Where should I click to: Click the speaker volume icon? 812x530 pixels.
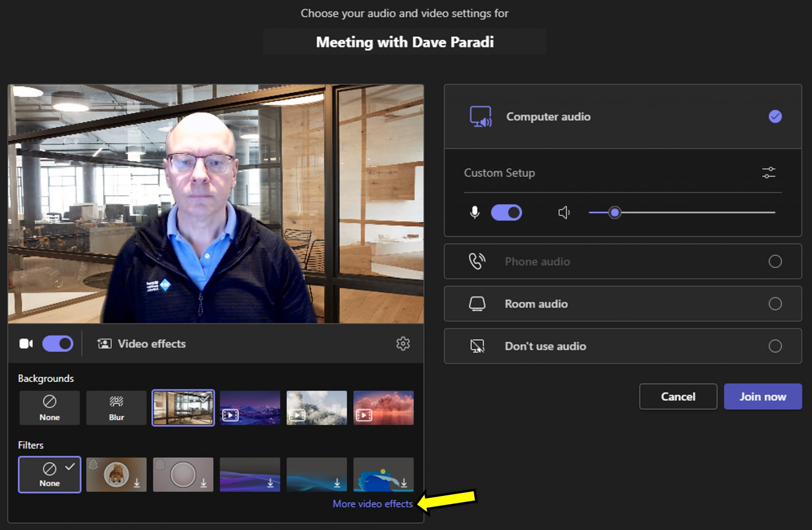[564, 213]
